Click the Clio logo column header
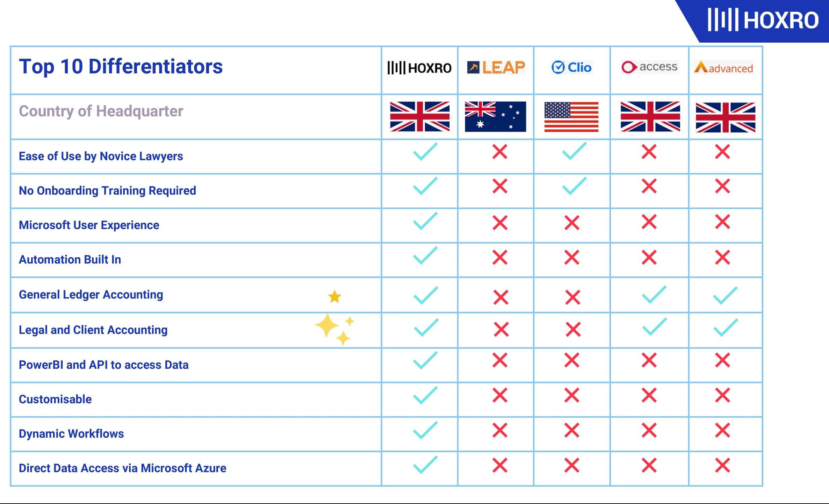 (x=571, y=67)
